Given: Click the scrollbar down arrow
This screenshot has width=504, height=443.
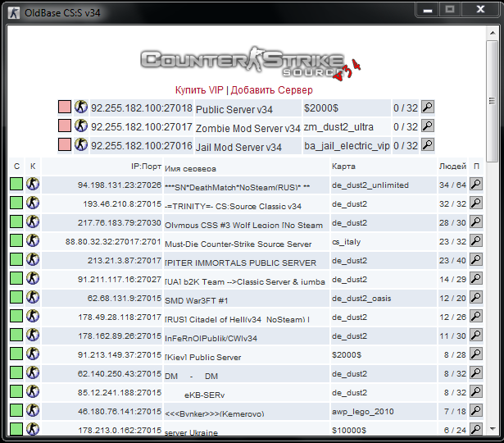Looking at the screenshot, I should coord(492,429).
